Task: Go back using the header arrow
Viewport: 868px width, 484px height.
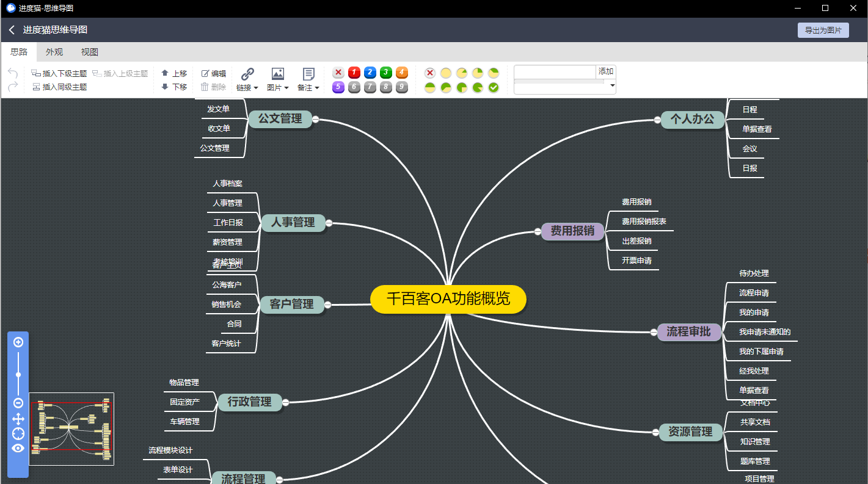Action: [x=12, y=30]
